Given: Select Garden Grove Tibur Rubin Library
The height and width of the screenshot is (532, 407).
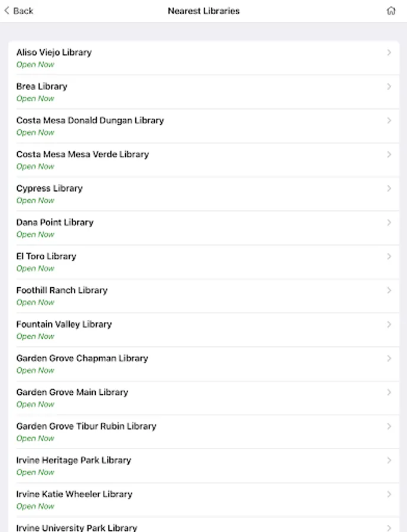Looking at the screenshot, I should click(x=86, y=426).
